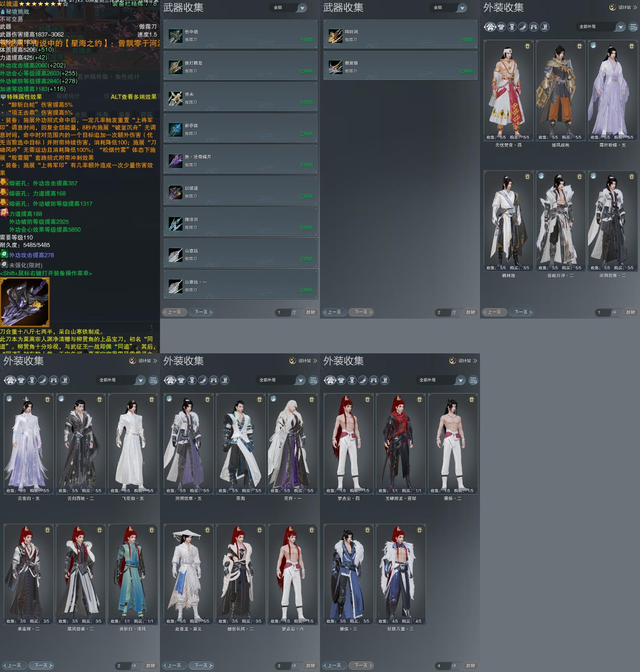This screenshot has width=640, height=672.
Task: Select the 山意远·一 weapon icon
Action: [175, 286]
